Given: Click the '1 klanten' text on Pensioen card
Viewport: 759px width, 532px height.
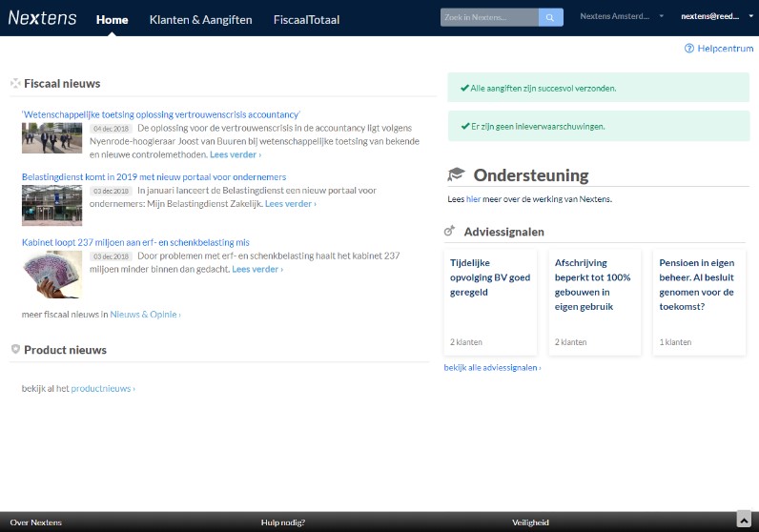Looking at the screenshot, I should [675, 342].
